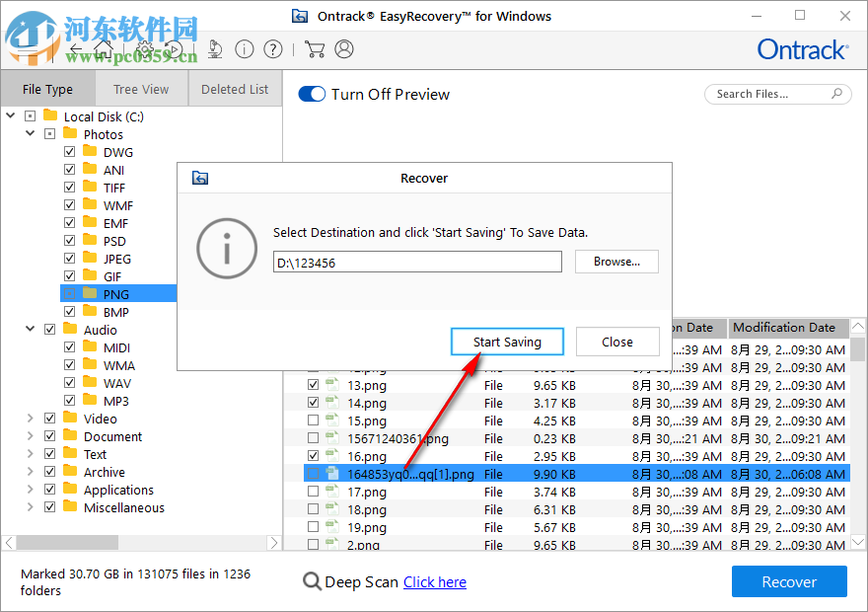This screenshot has width=868, height=612.
Task: Expand the Video tree node
Action: (30, 419)
